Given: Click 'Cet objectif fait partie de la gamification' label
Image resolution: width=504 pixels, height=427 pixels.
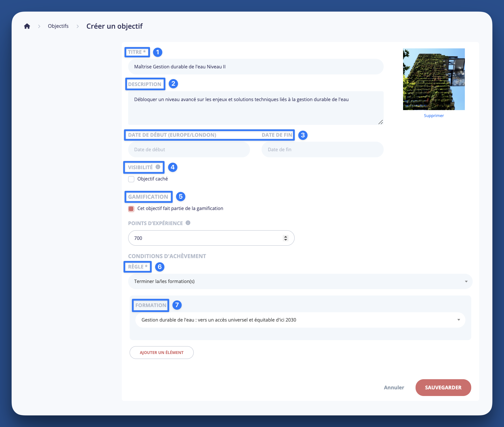Looking at the screenshot, I should [x=180, y=209].
